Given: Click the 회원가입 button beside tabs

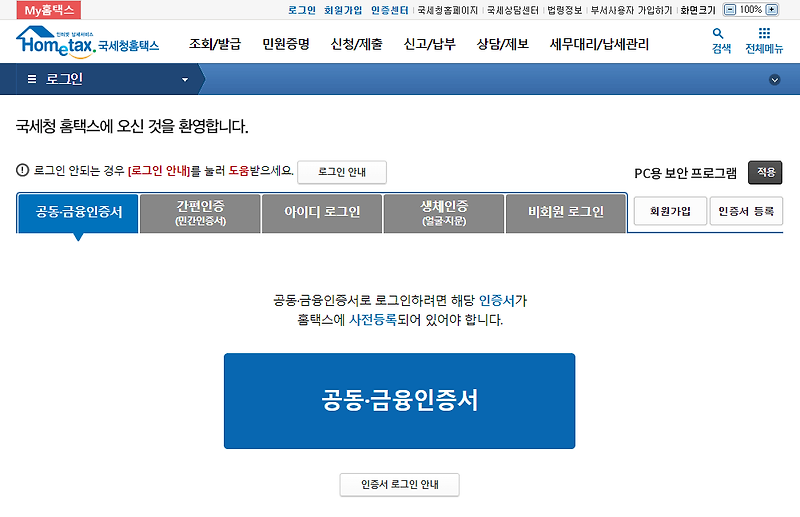Looking at the screenshot, I should coord(670,211).
